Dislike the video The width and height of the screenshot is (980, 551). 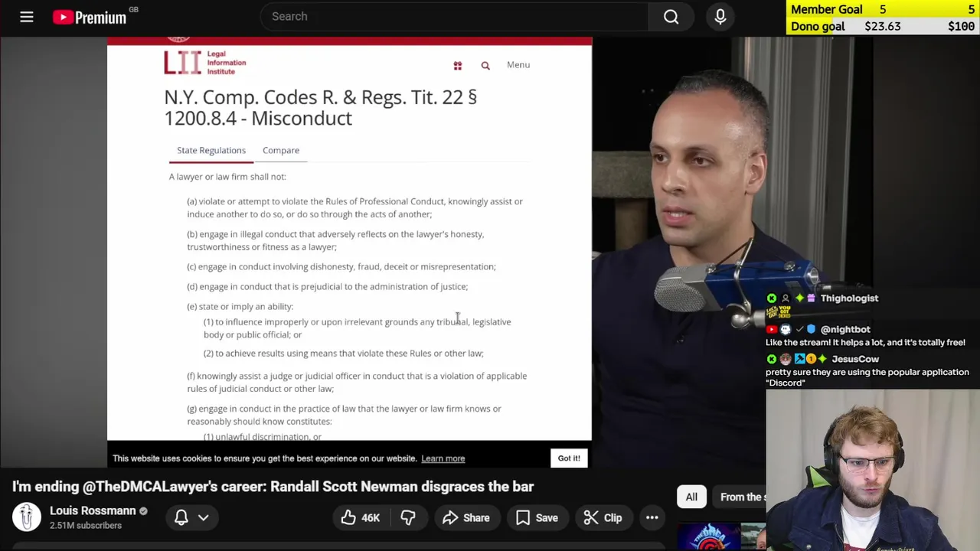pos(408,518)
